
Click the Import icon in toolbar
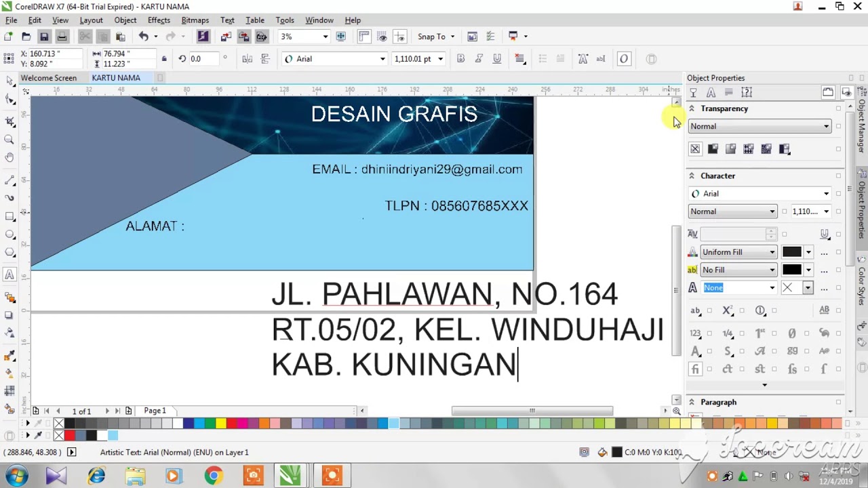226,37
